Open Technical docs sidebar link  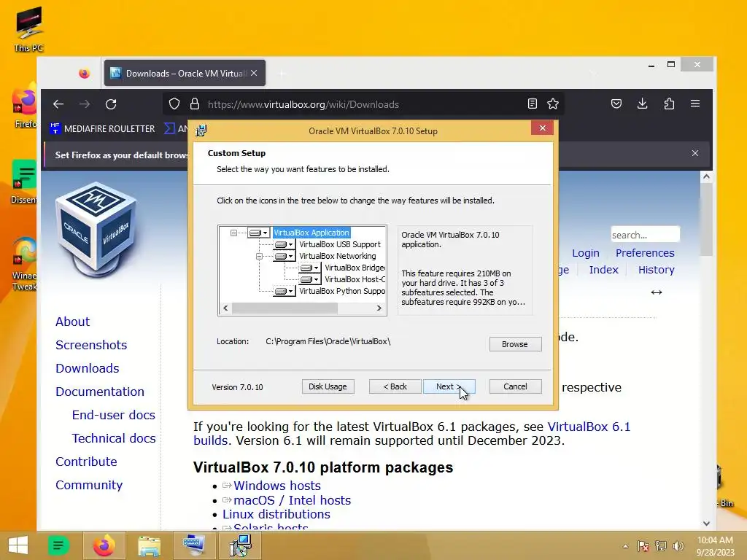[114, 438]
